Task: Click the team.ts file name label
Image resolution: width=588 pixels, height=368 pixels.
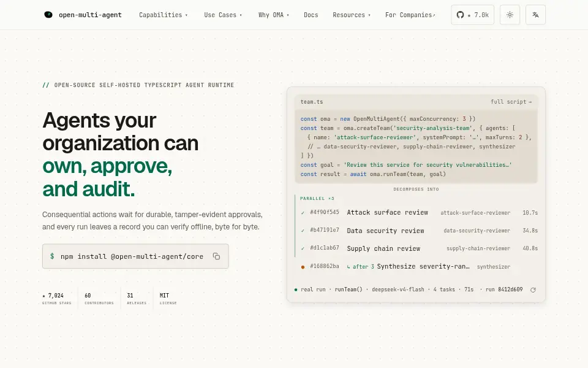Action: coord(312,102)
